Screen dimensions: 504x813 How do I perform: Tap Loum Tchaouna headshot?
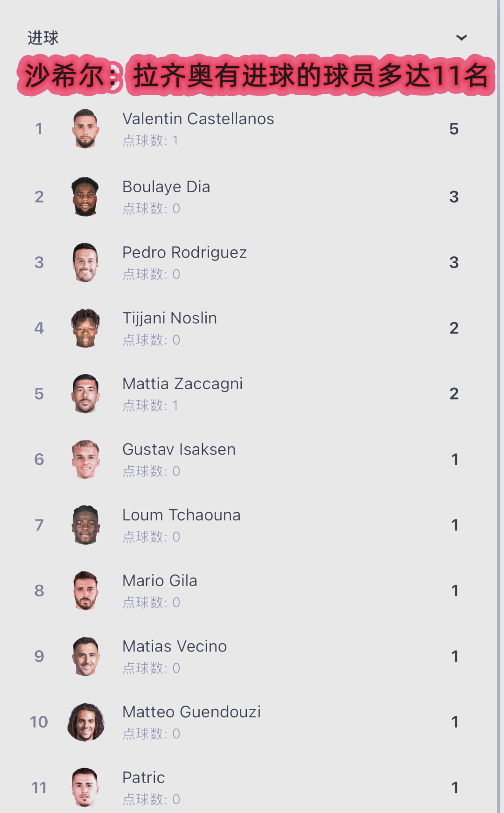click(85, 525)
